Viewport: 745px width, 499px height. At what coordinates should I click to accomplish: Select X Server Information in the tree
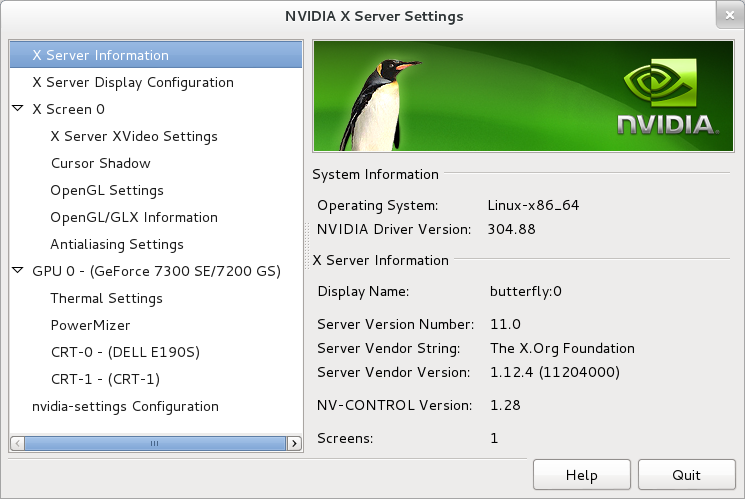point(156,55)
